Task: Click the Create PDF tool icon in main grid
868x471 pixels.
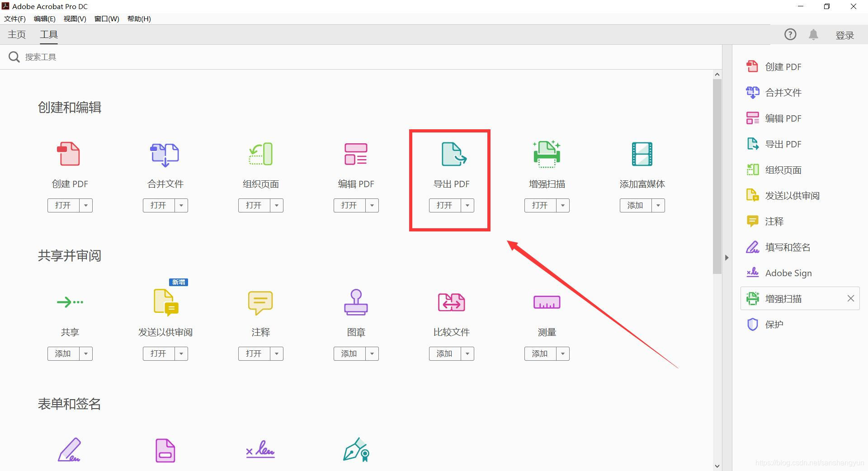Action: point(69,154)
